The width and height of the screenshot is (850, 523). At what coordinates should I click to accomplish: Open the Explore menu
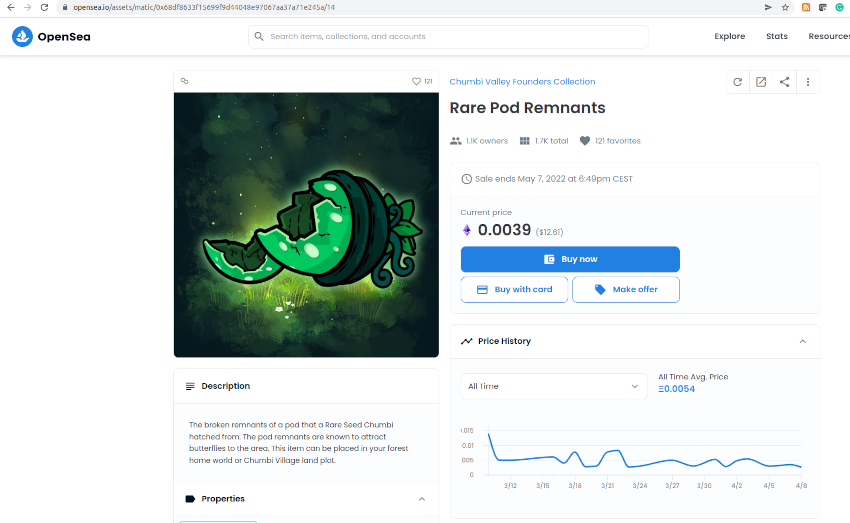pyautogui.click(x=729, y=36)
